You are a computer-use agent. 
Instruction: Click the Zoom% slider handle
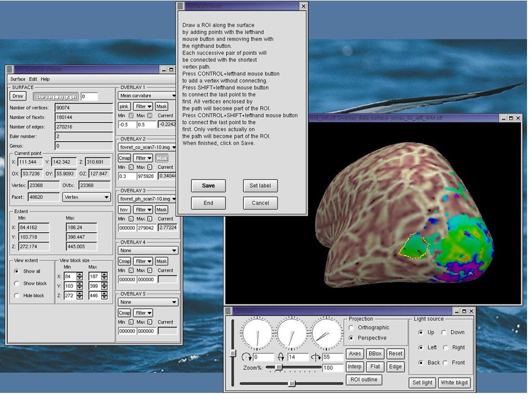pos(279,367)
